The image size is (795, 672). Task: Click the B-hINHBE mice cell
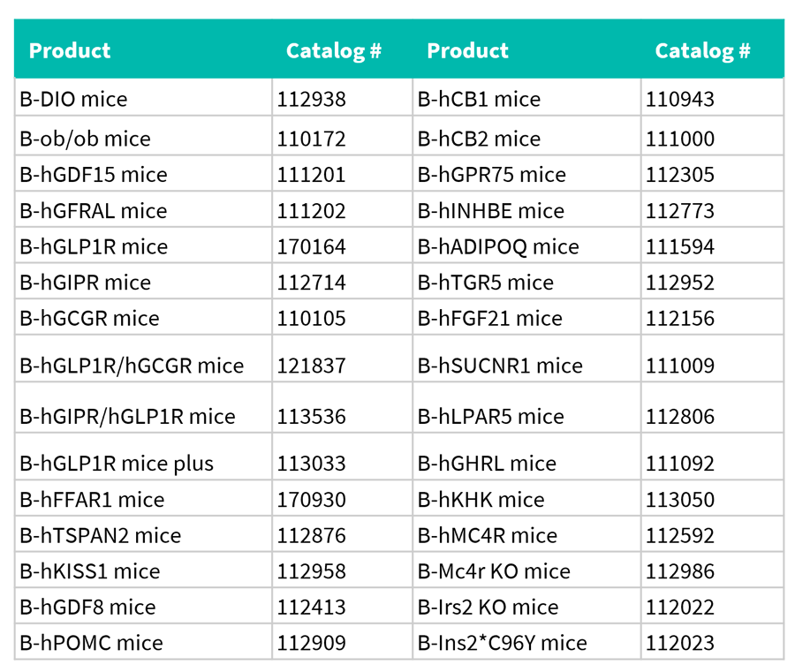tap(526, 210)
